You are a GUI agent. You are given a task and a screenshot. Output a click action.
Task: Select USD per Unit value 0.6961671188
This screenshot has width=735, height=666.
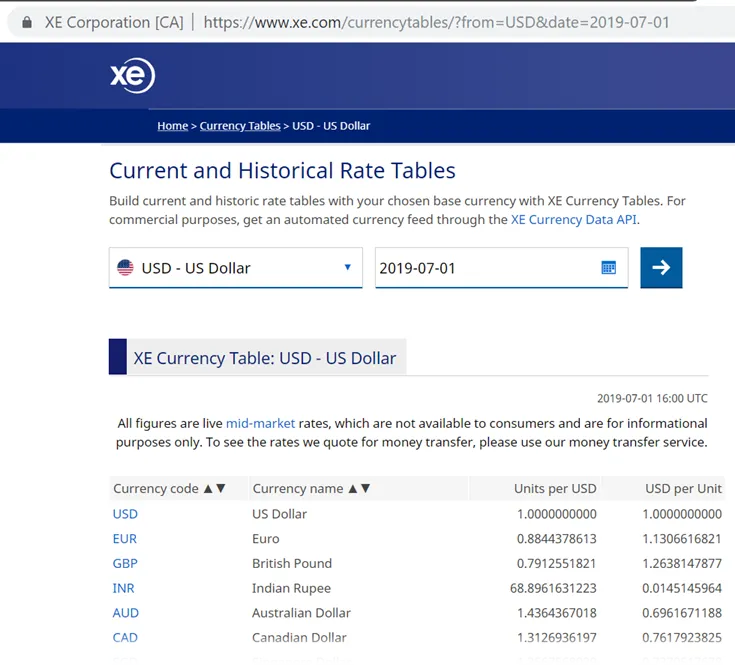(682, 613)
